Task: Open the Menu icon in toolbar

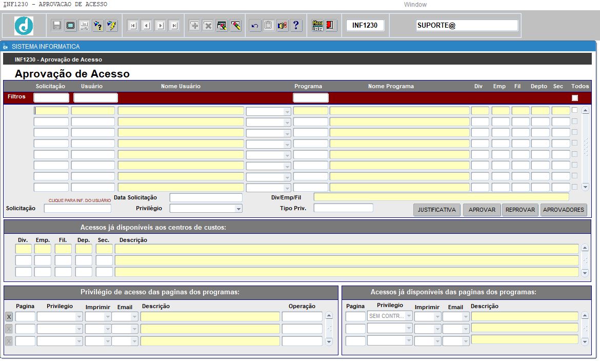Action: point(317,26)
